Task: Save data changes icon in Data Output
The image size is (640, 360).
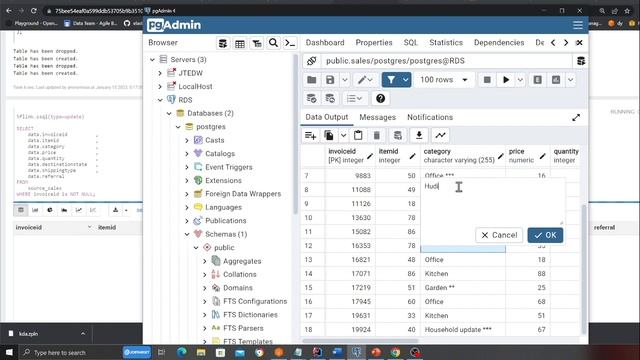Action: pyautogui.click(x=398, y=136)
